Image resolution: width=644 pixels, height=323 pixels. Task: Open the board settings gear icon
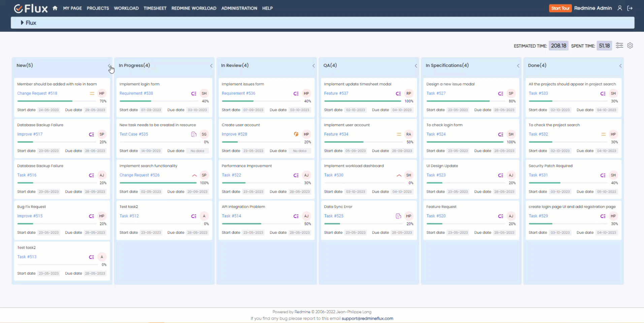(630, 45)
